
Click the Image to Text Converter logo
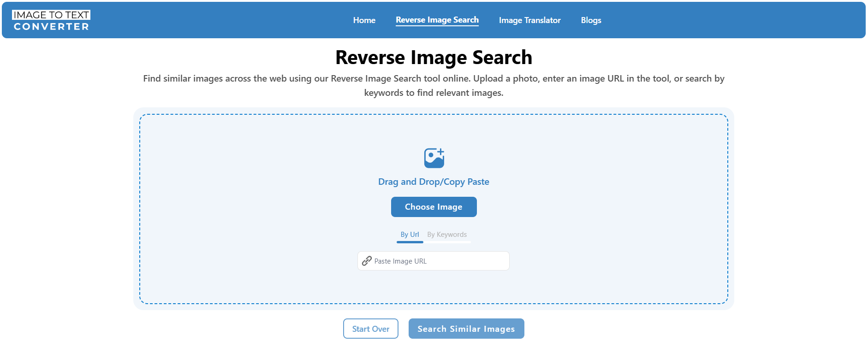(x=51, y=20)
